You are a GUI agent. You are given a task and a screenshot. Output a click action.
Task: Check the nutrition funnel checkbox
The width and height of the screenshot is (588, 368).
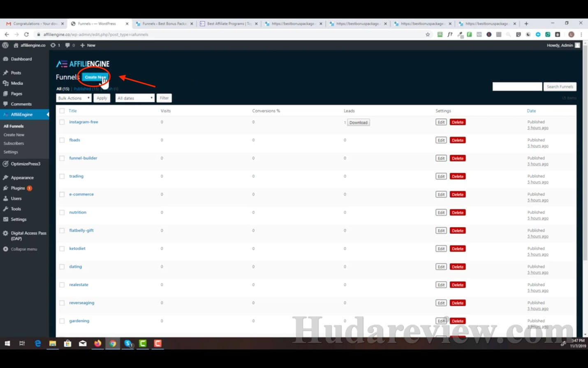(x=62, y=213)
